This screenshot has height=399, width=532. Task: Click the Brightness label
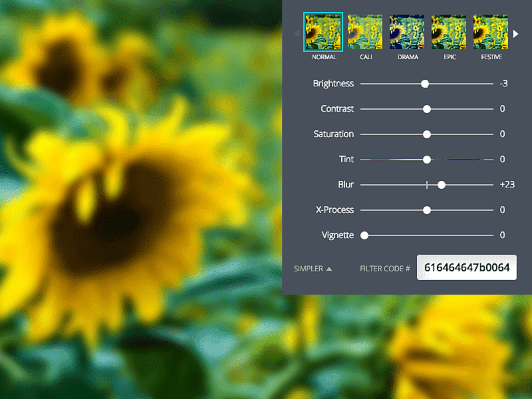tap(332, 83)
